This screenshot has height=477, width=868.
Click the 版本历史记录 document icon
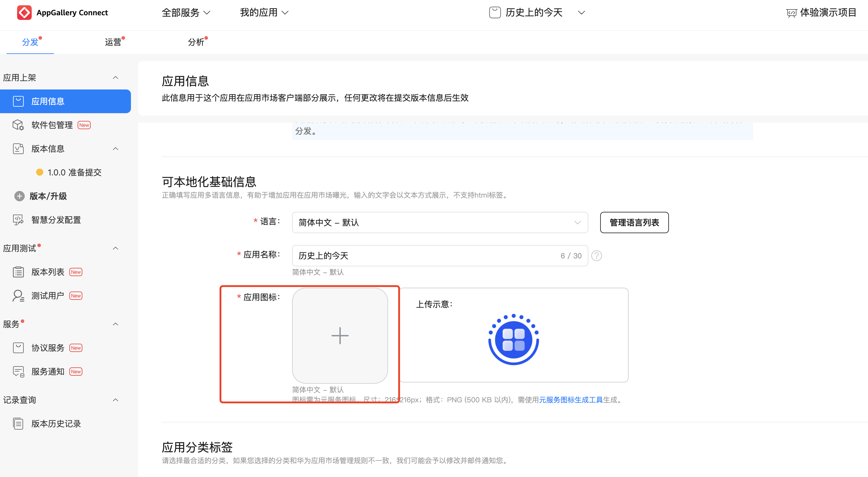(18, 424)
